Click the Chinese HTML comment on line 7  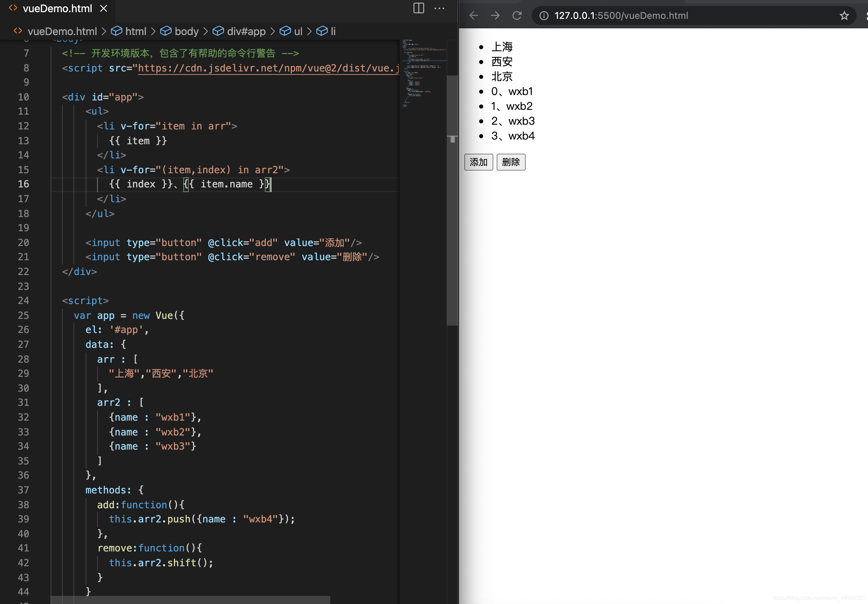(181, 53)
